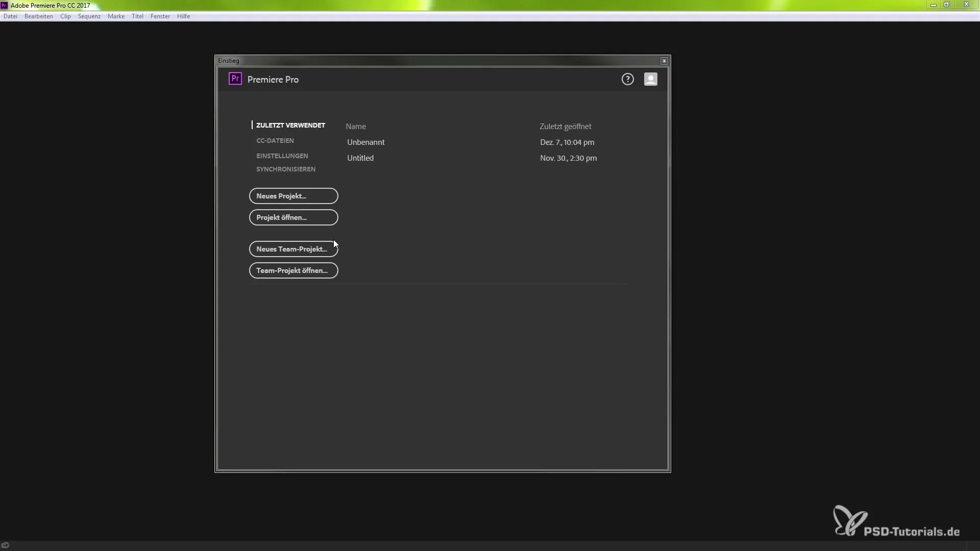Close the Einstieg dialog
The width and height of the screenshot is (980, 551).
[664, 61]
